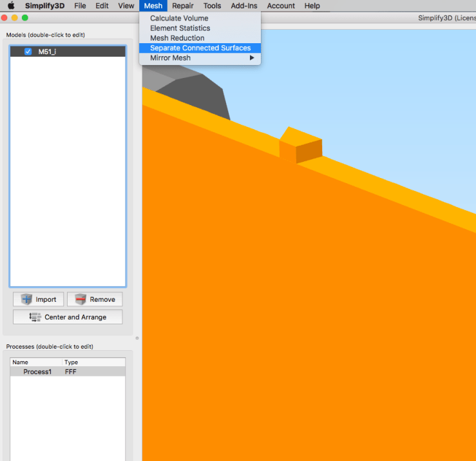Click the green zoom window button
The height and width of the screenshot is (461, 476).
(x=25, y=18)
